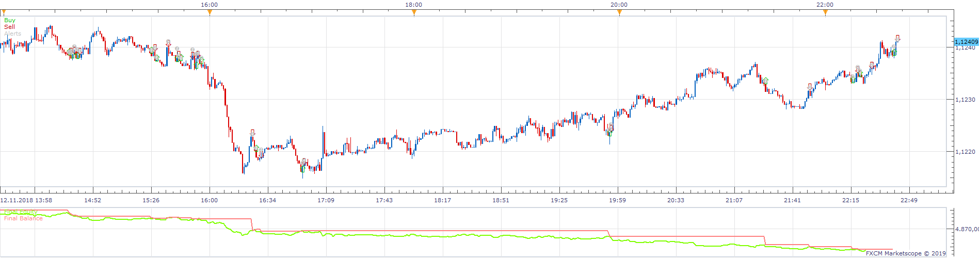Screen dimensions: 980x258
Task: Click the 1,1220 price axis label
Action: (965, 152)
